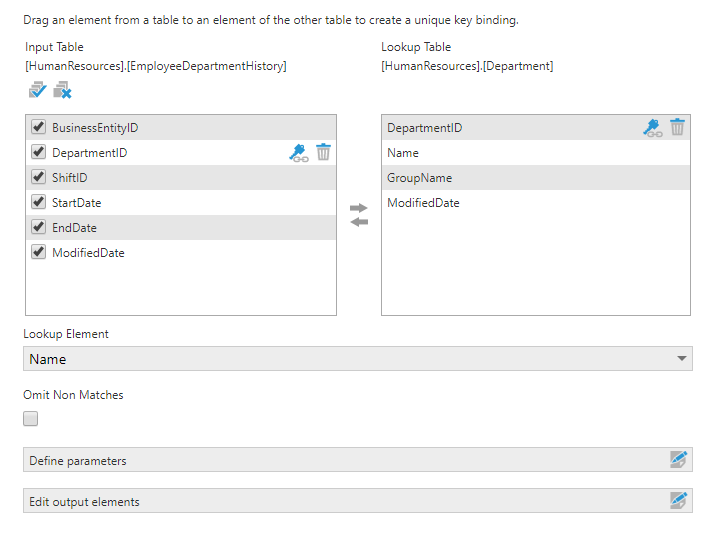Uncheck the StartDate checkbox
The image size is (713, 539).
point(39,203)
